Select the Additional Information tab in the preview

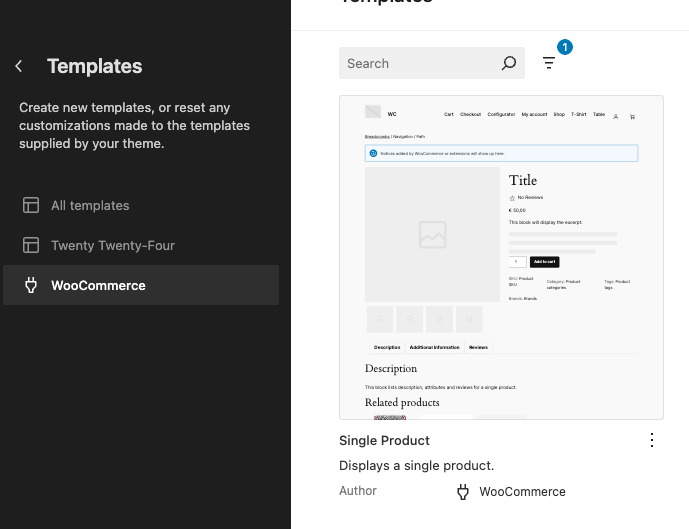coord(434,347)
